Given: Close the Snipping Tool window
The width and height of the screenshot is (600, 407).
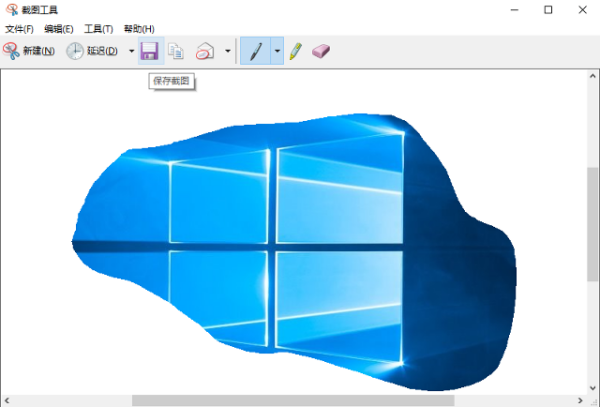Looking at the screenshot, I should 582,10.
